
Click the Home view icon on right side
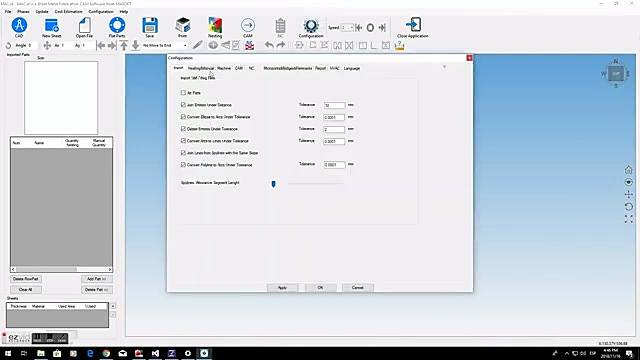(629, 169)
